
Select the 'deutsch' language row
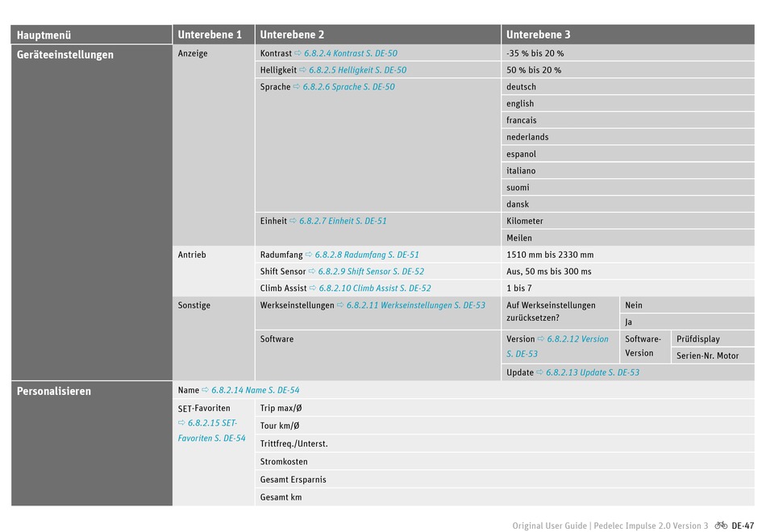pyautogui.click(x=628, y=86)
